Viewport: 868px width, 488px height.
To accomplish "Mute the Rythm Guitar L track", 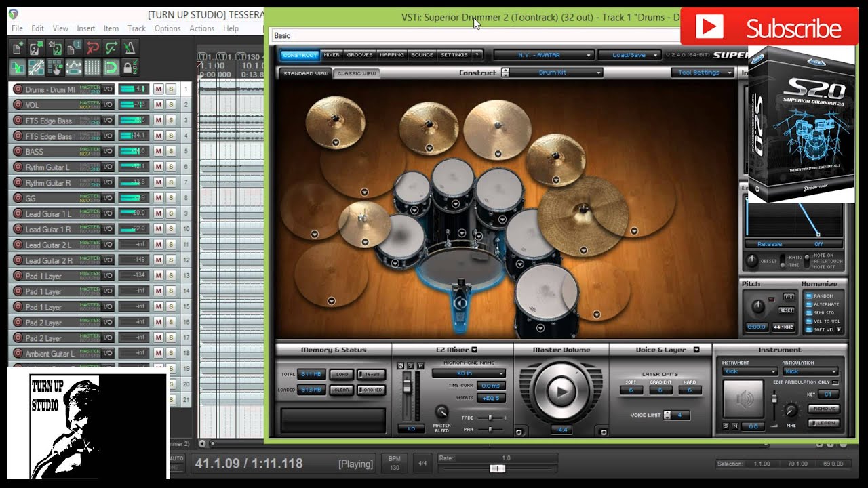I will click(x=158, y=167).
